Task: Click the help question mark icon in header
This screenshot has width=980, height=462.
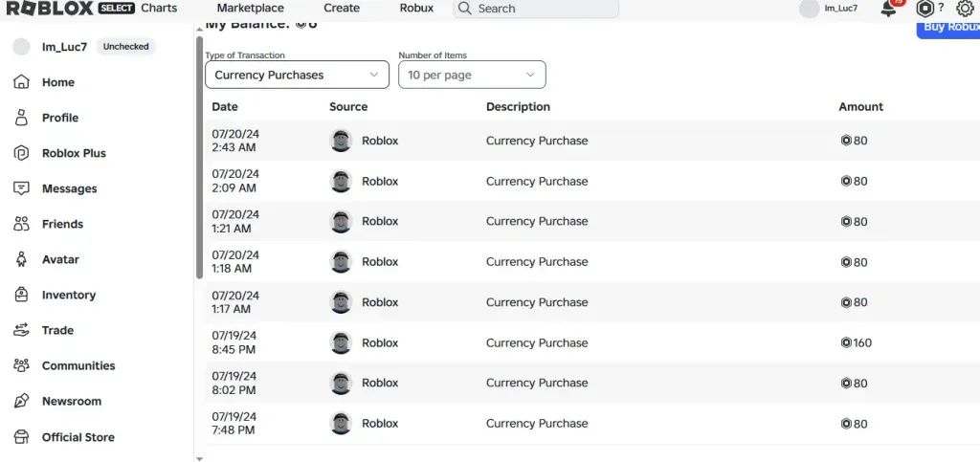Action: [x=942, y=8]
